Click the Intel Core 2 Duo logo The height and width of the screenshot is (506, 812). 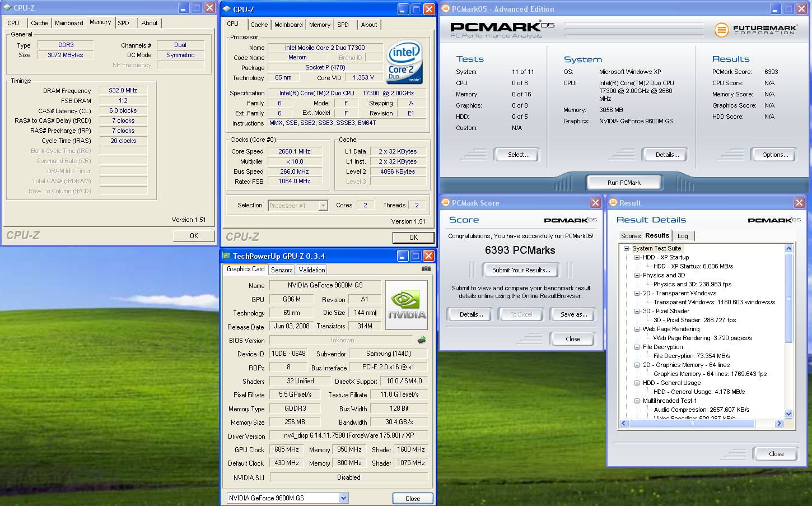[404, 62]
